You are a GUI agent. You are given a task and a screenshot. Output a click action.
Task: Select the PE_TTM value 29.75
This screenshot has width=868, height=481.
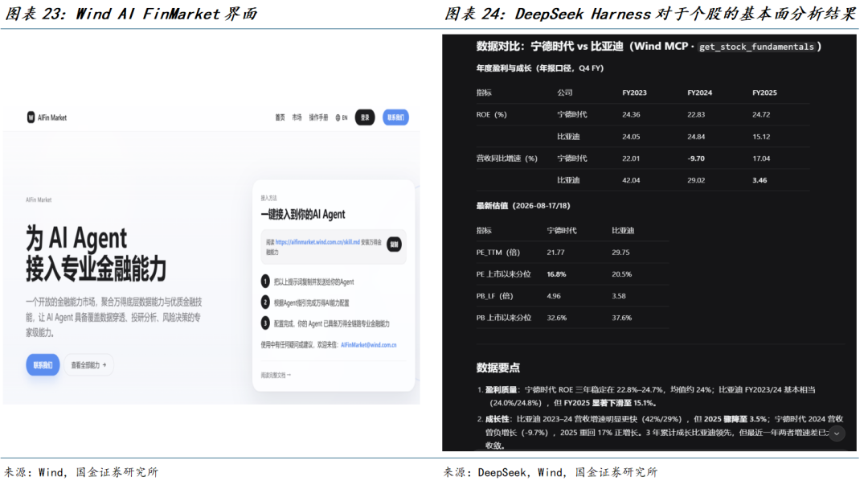pyautogui.click(x=620, y=253)
